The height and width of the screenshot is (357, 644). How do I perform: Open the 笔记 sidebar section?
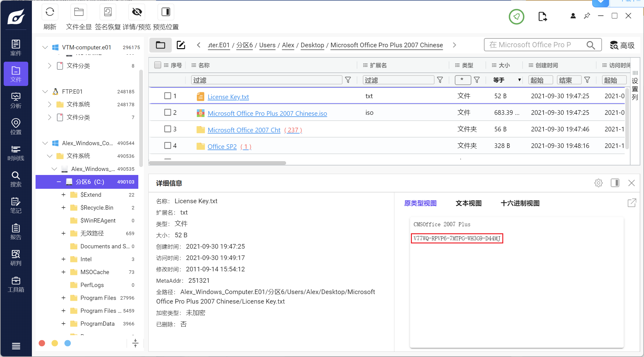point(16,205)
